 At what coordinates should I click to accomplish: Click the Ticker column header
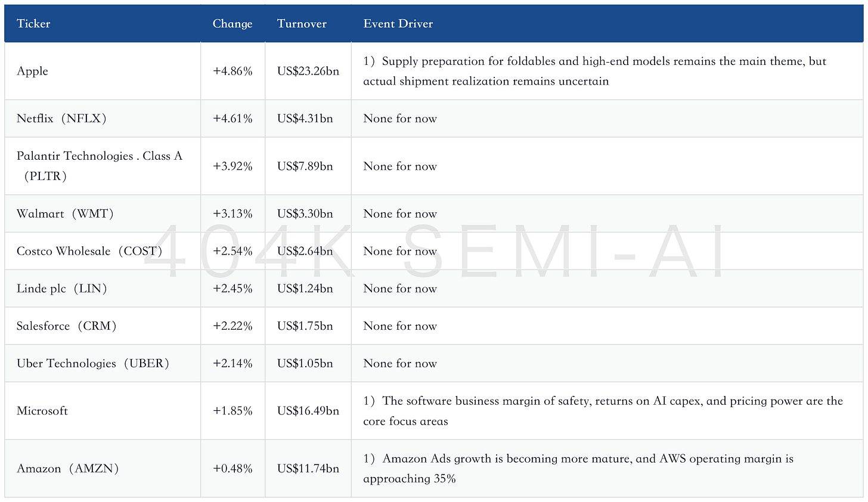click(x=33, y=24)
